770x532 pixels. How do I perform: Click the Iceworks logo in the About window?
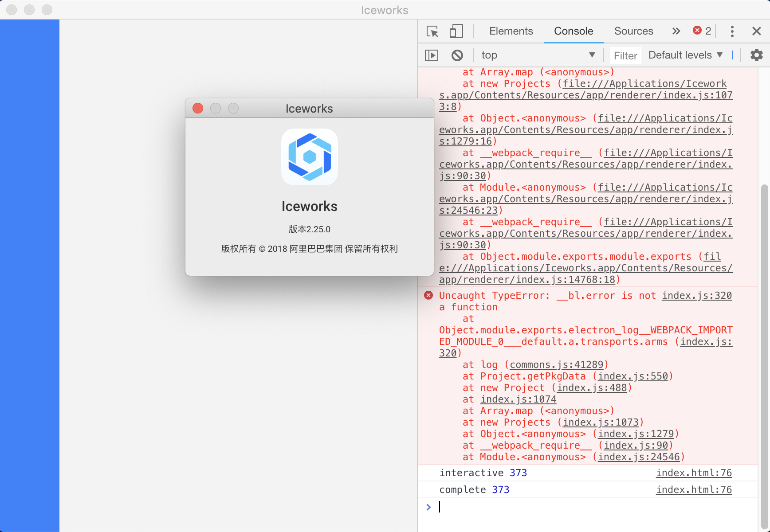[309, 157]
